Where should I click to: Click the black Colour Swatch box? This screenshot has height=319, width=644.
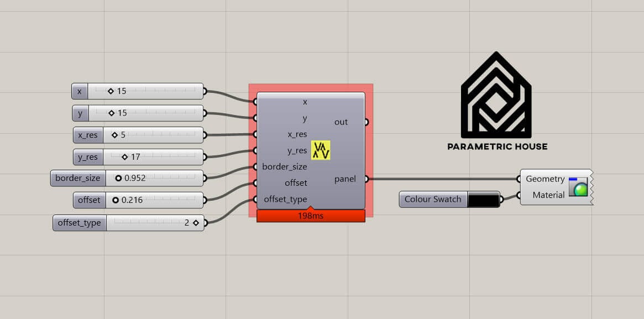[x=483, y=200]
